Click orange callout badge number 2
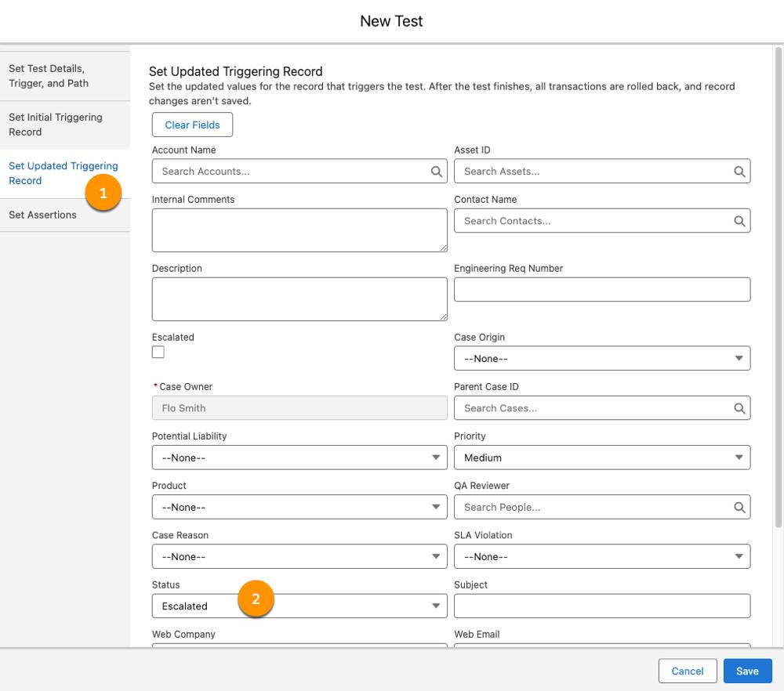Viewport: 784px width, 691px height. [256, 599]
